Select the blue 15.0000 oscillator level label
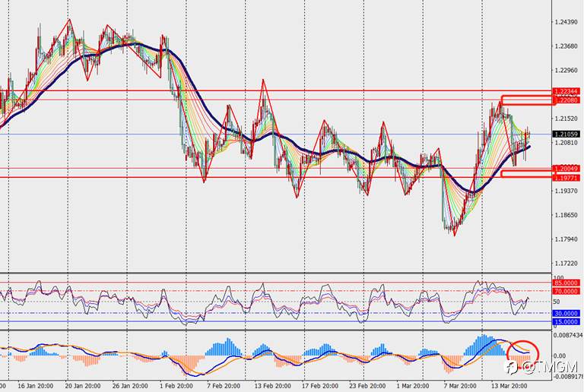This screenshot has width=584, height=392. (566, 322)
